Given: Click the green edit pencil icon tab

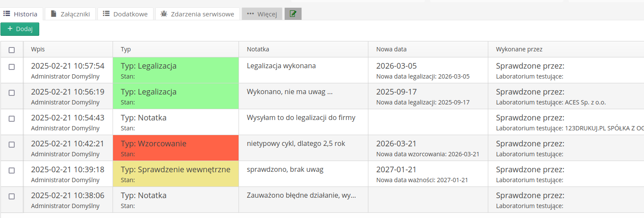Looking at the screenshot, I should pyautogui.click(x=293, y=14).
